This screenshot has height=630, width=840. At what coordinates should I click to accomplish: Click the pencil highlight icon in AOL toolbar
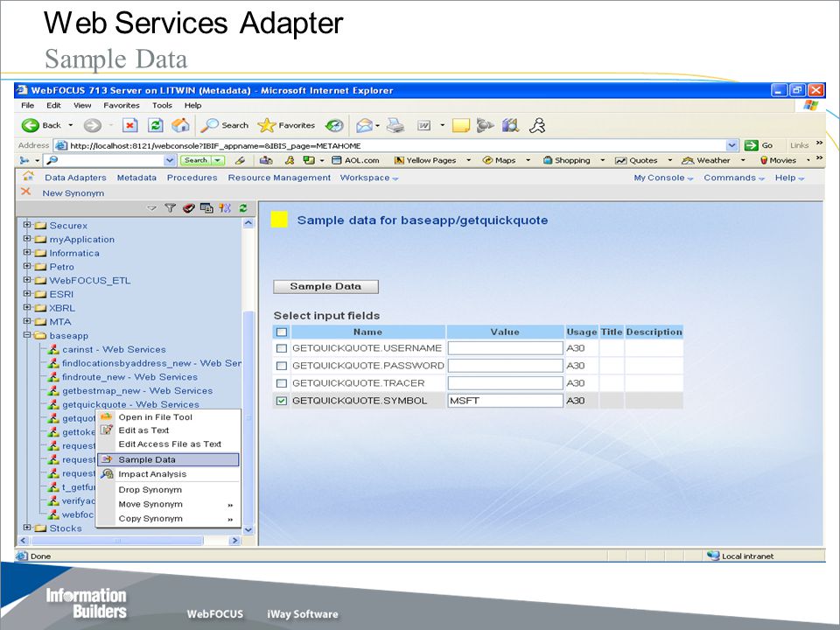(x=240, y=160)
